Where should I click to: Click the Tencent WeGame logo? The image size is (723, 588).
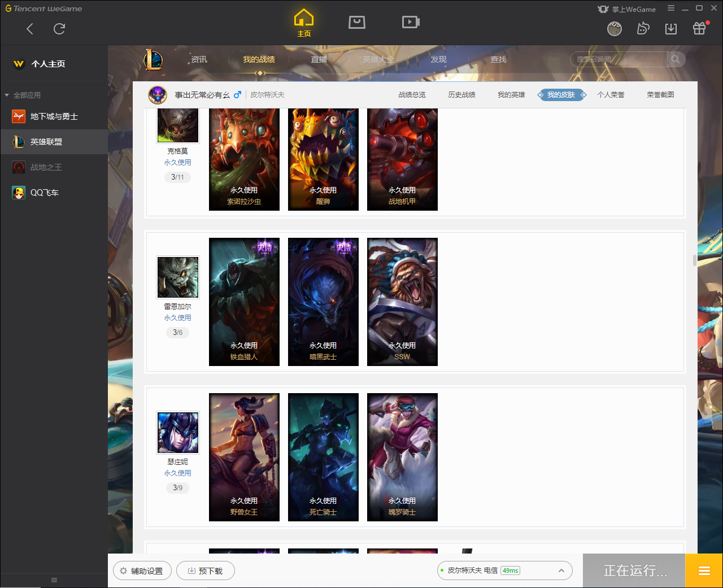coord(43,8)
